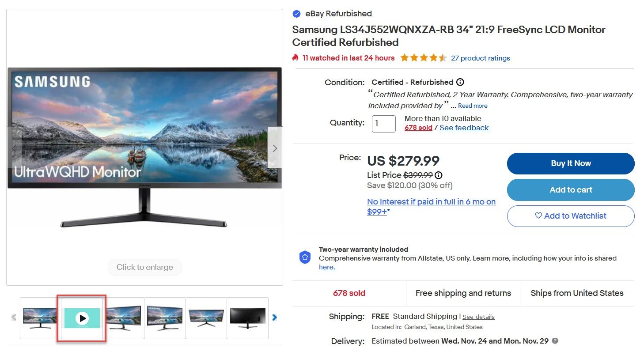
Task: Click the List Price info icon
Action: coord(439,175)
